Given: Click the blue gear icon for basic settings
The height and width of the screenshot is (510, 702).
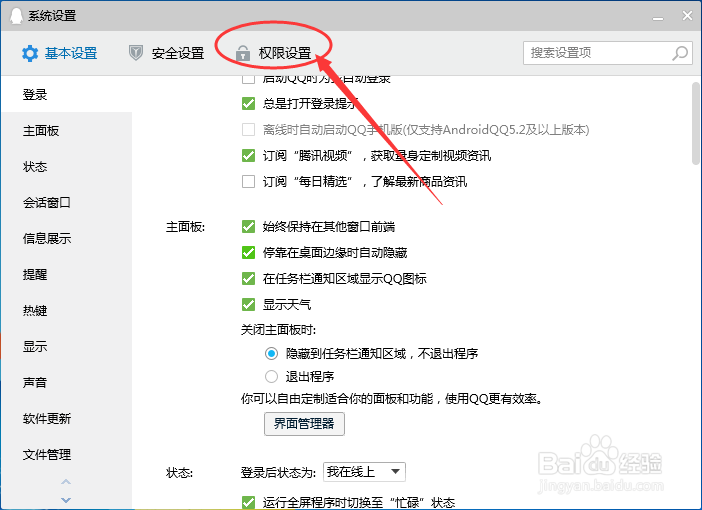Looking at the screenshot, I should pyautogui.click(x=30, y=53).
